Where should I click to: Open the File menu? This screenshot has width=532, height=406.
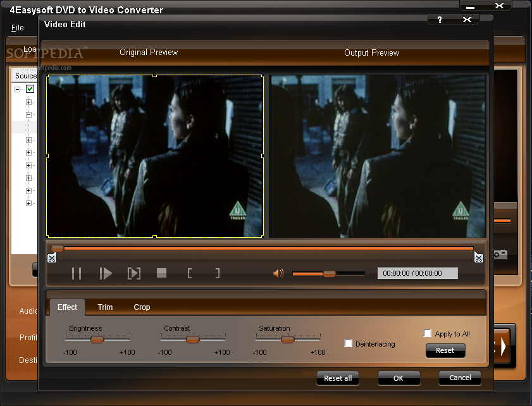(17, 27)
